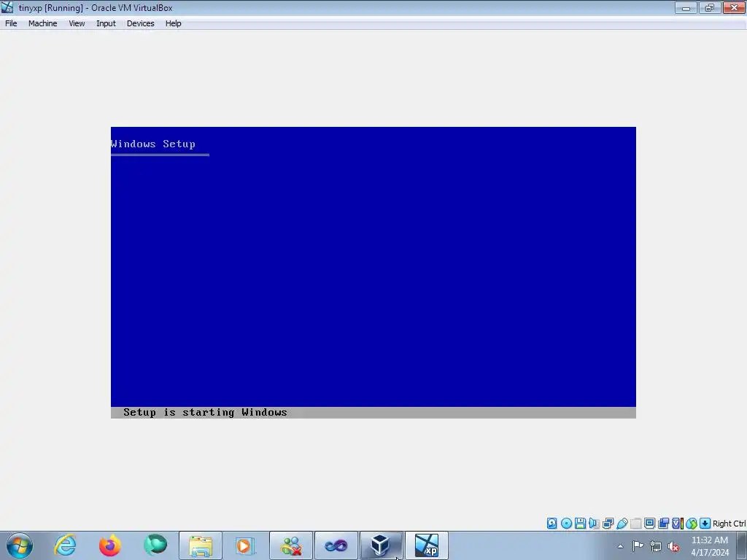Open the clock showing 11:32 AM
747x560 pixels.
coord(709,546)
